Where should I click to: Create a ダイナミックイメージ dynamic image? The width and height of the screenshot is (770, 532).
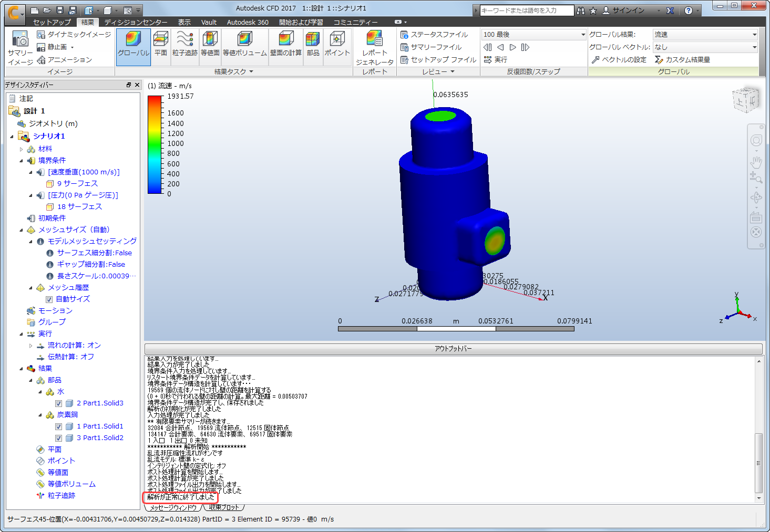pos(74,35)
